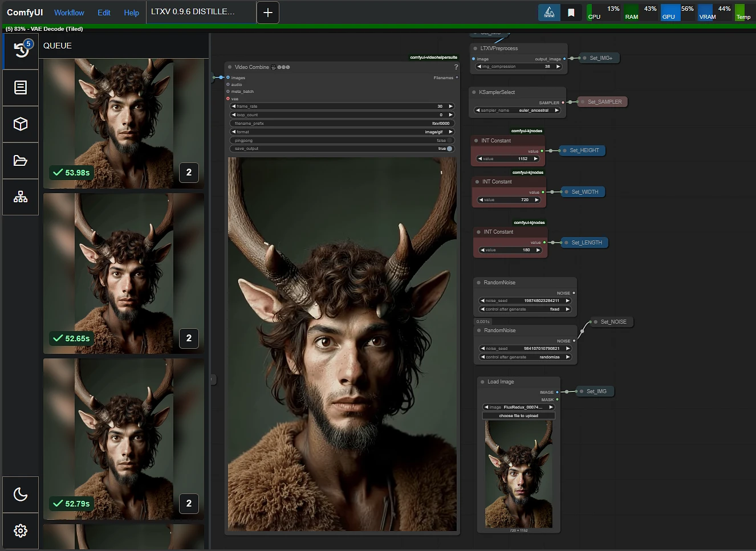Open the 52.65s queue result thumbnail
756x551 pixels.
click(124, 274)
